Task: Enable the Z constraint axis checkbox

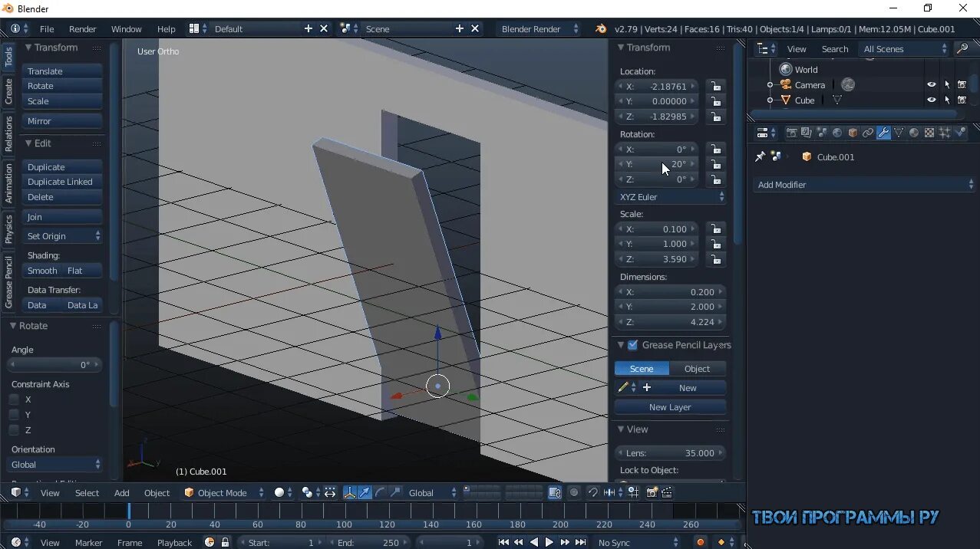Action: click(14, 430)
